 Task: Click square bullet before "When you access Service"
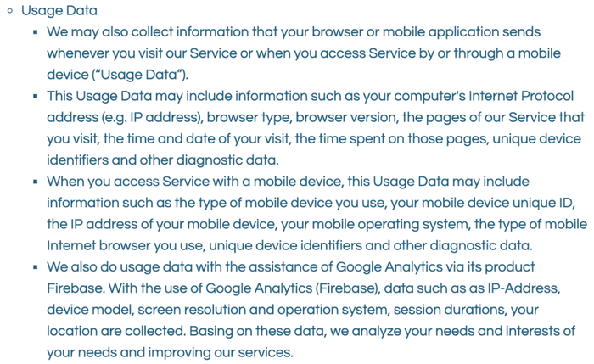[36, 182]
